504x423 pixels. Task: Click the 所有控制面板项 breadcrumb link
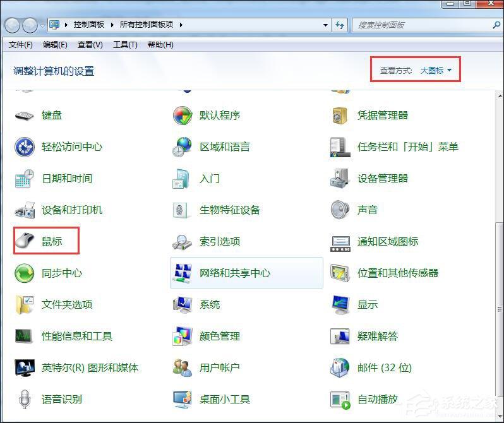(x=147, y=25)
